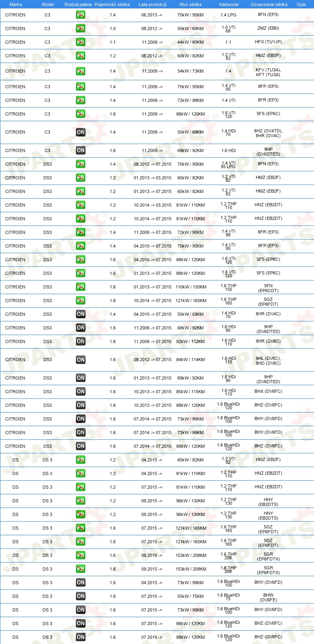Click diesel ON icon in the 9HR (DV6C) row
The width and height of the screenshot is (314, 644).
(x=81, y=341)
